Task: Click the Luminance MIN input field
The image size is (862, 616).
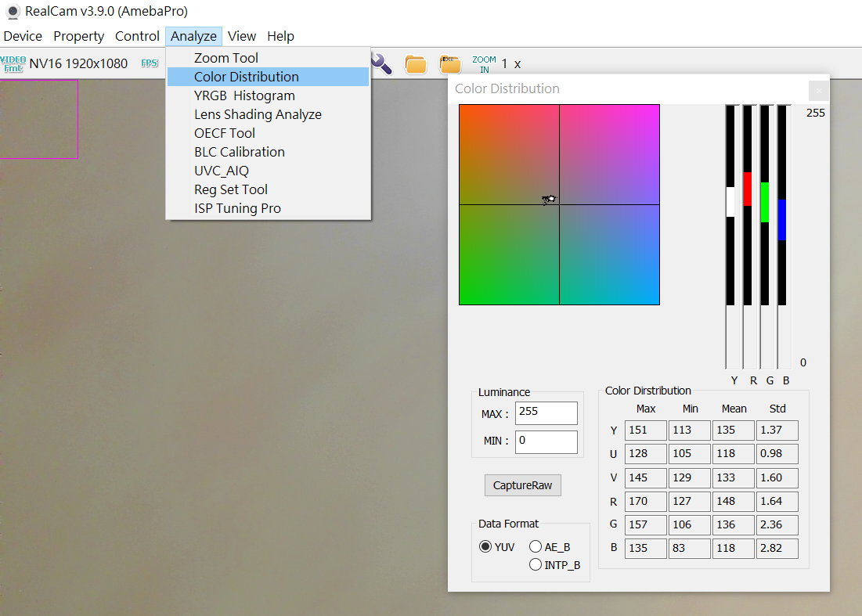Action: click(x=546, y=441)
